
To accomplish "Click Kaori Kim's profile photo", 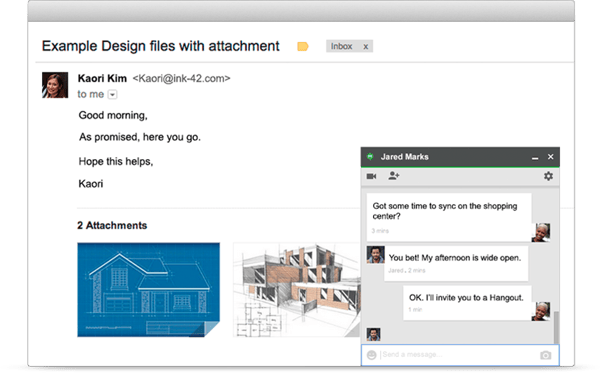I will point(55,85).
